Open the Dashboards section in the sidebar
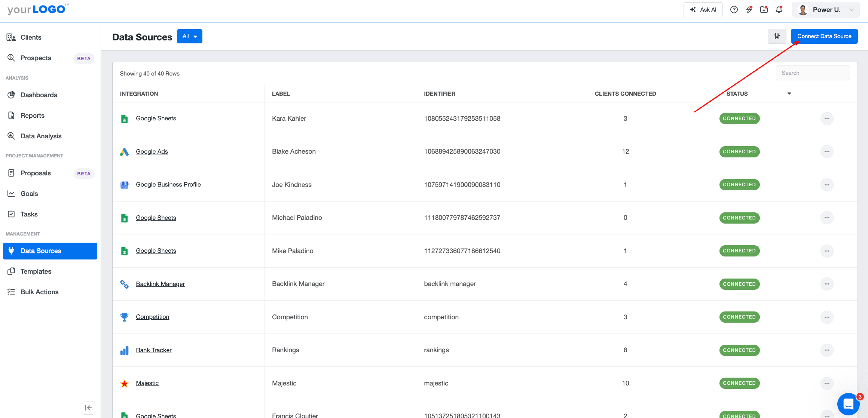The image size is (868, 418). tap(39, 95)
